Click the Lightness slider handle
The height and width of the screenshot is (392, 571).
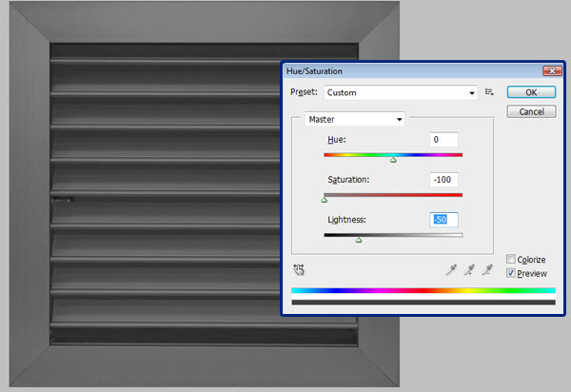click(359, 240)
